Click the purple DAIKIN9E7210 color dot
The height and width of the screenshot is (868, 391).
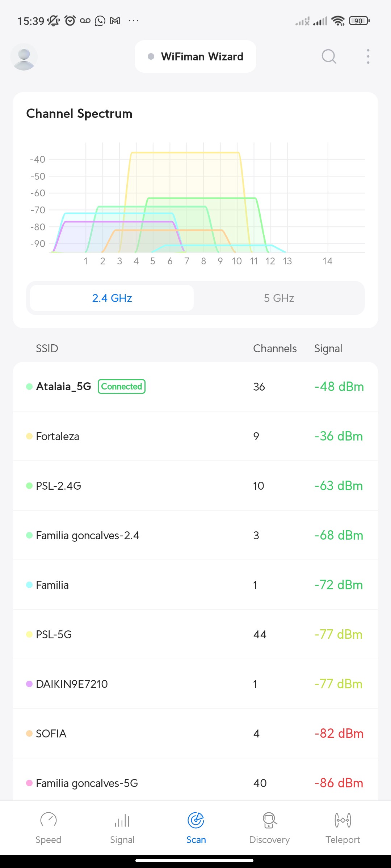coord(29,684)
